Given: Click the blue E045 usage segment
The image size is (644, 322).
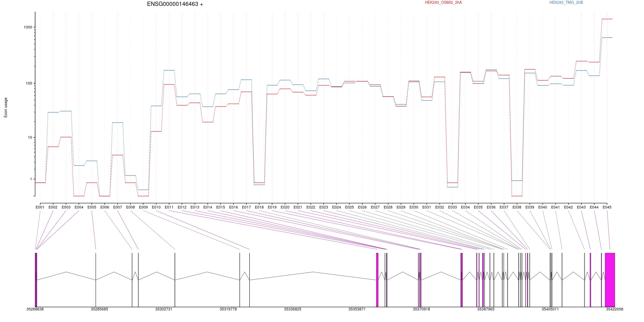Looking at the screenshot, I should point(607,38).
